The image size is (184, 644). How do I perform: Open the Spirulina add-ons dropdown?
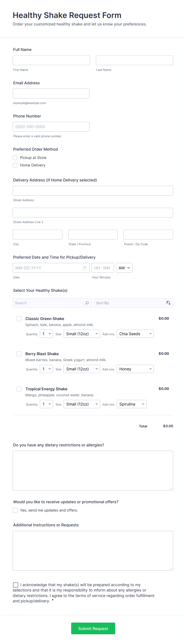pos(131,404)
